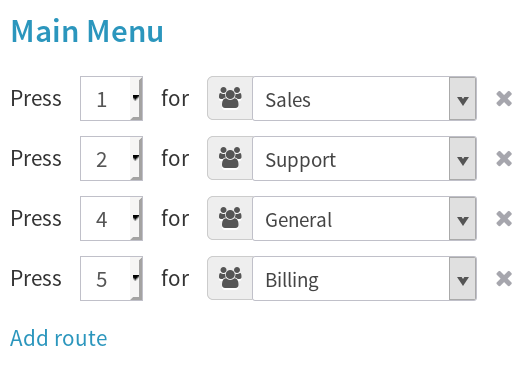The image size is (528, 376).
Task: Remove the Sales route with X icon
Action: coord(504,99)
